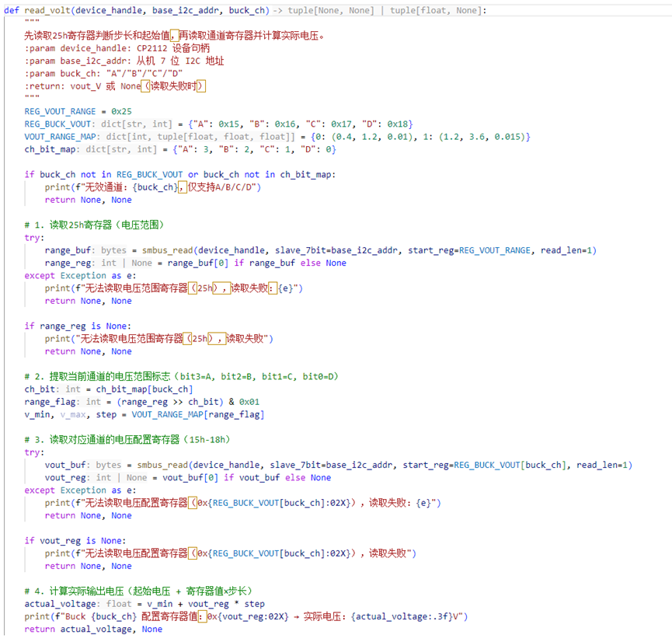
Task: Click the print statement for 无效通道 message
Action: 152,187
